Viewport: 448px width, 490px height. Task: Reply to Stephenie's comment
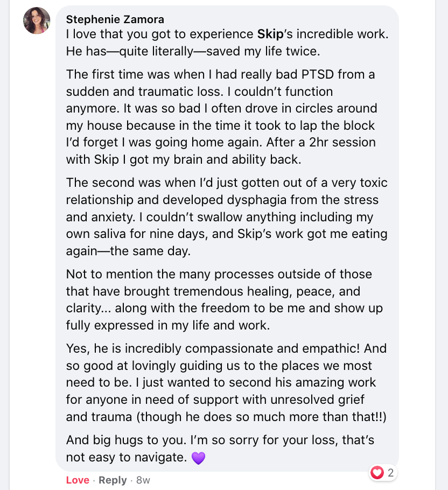[113, 480]
